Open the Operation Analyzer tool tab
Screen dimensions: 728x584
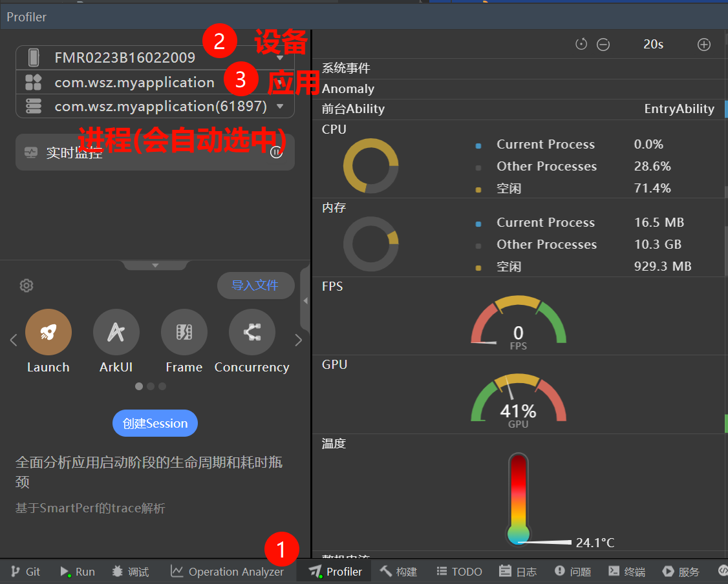(227, 572)
